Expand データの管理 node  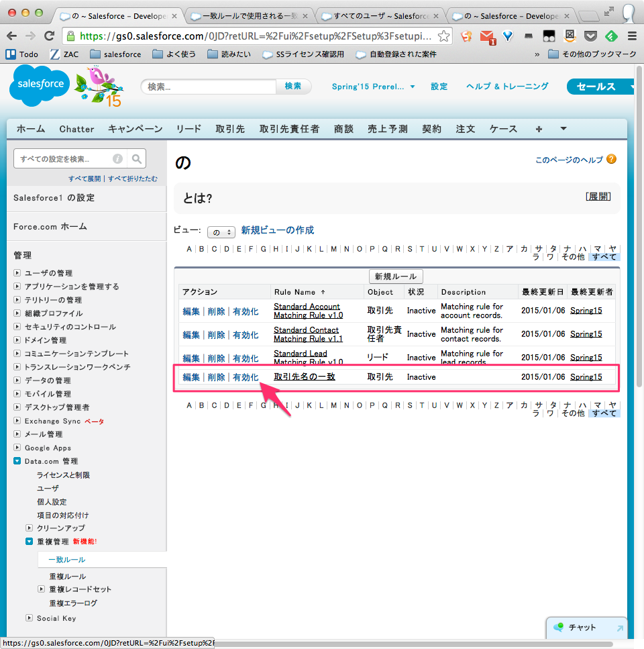[x=17, y=380]
